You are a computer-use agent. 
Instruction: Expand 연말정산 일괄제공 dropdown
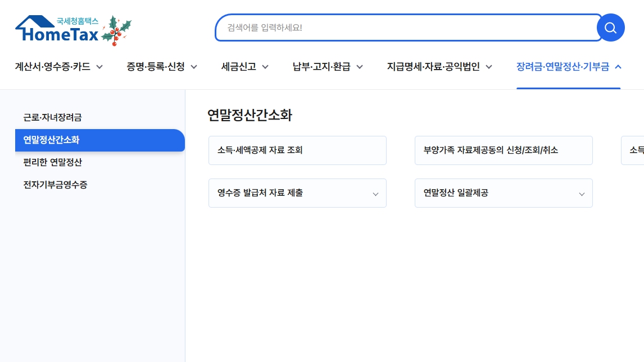504,193
